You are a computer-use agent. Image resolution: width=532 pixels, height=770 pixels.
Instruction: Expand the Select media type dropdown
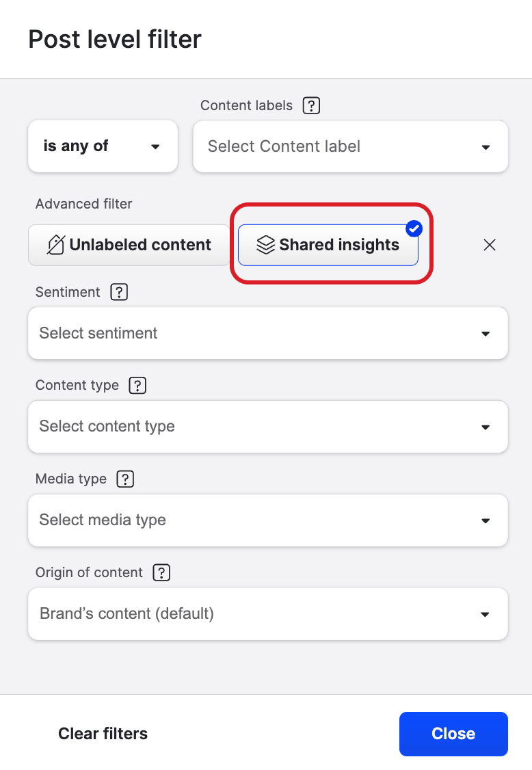[268, 520]
